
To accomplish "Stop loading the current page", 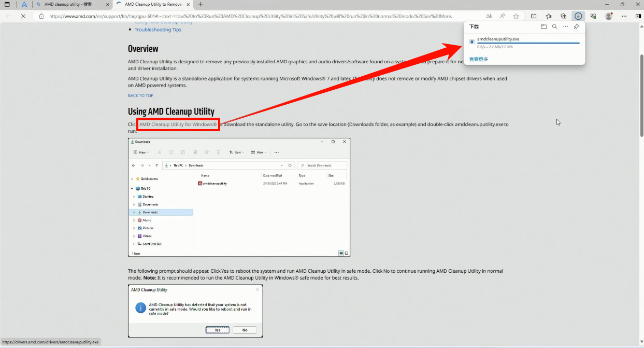I will tap(24, 16).
